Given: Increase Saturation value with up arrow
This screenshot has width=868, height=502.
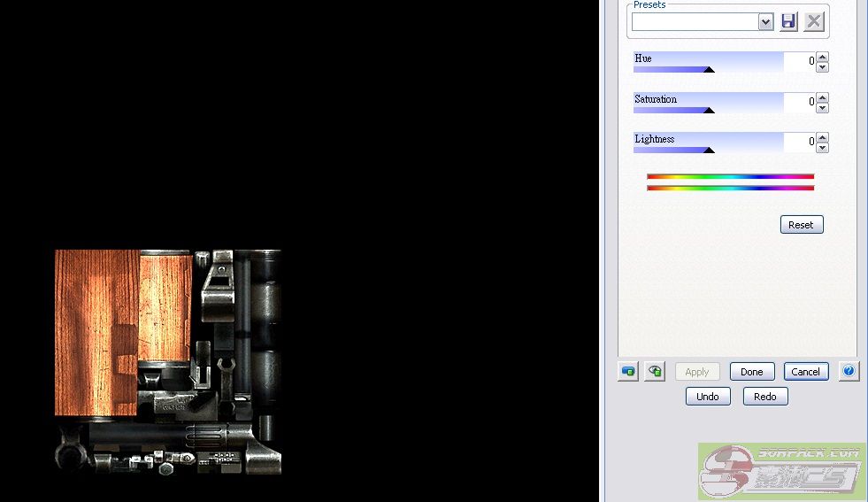Looking at the screenshot, I should 823,97.
